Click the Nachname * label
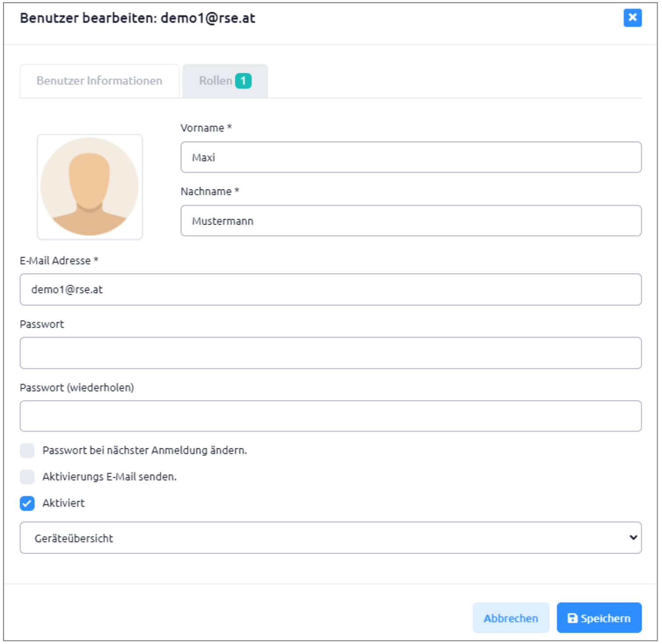Image resolution: width=662 pixels, height=644 pixels. (x=210, y=191)
